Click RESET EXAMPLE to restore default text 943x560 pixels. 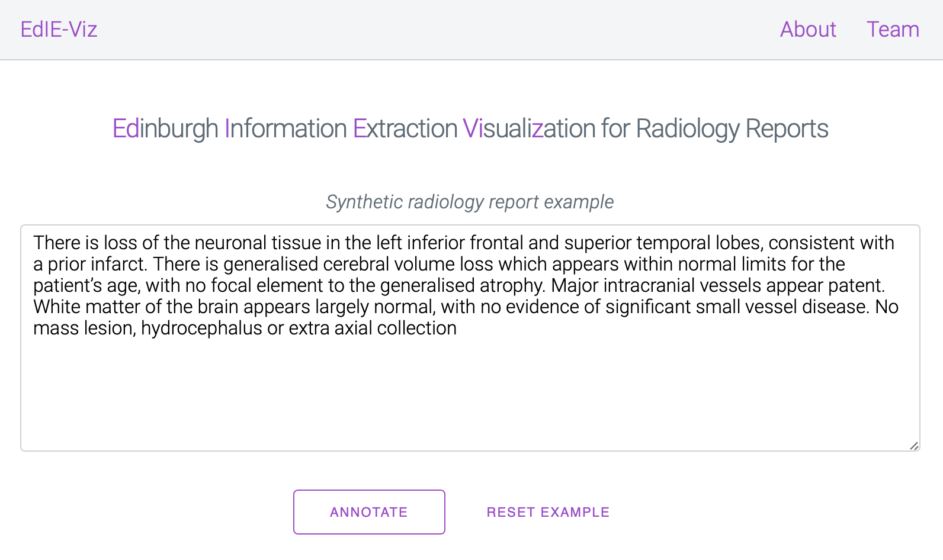(x=547, y=512)
